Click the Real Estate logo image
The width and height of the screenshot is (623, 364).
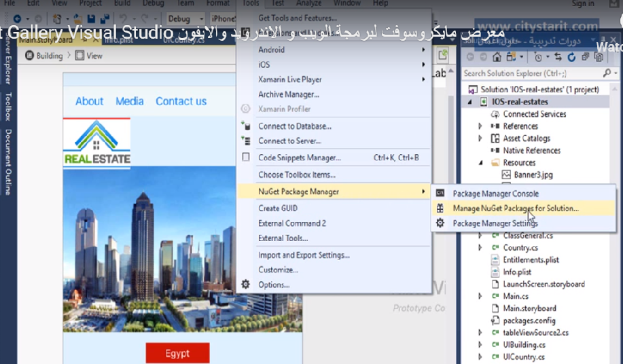[x=96, y=143]
